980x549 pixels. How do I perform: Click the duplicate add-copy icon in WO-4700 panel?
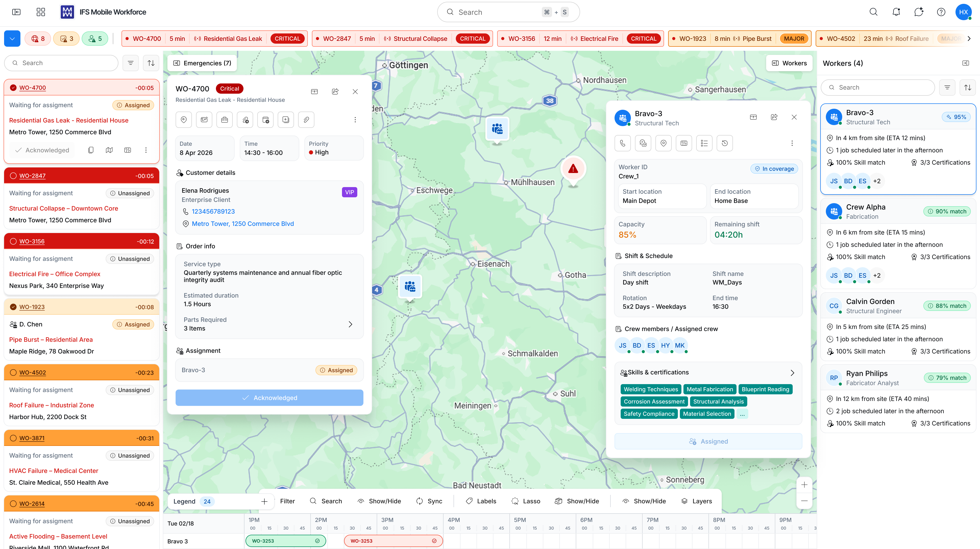click(286, 120)
